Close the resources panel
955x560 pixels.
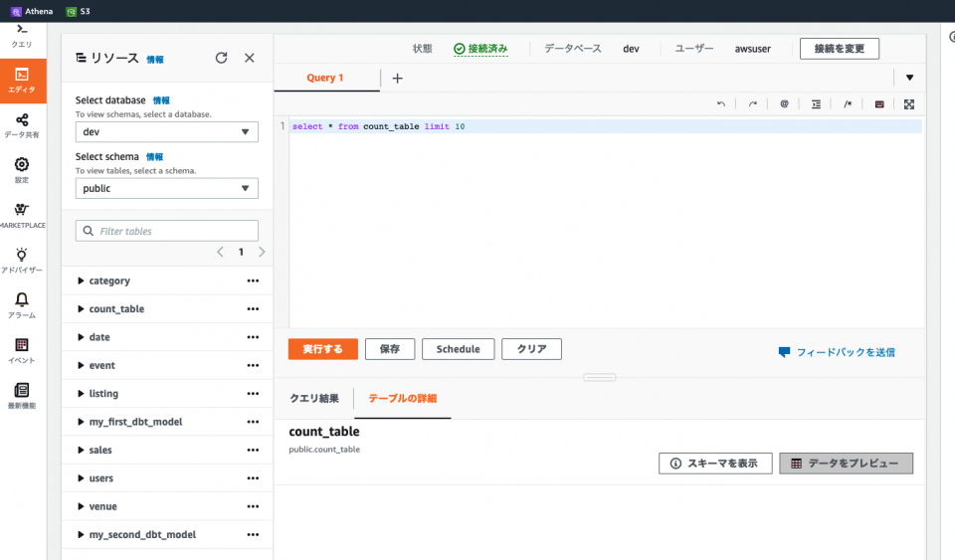click(249, 58)
